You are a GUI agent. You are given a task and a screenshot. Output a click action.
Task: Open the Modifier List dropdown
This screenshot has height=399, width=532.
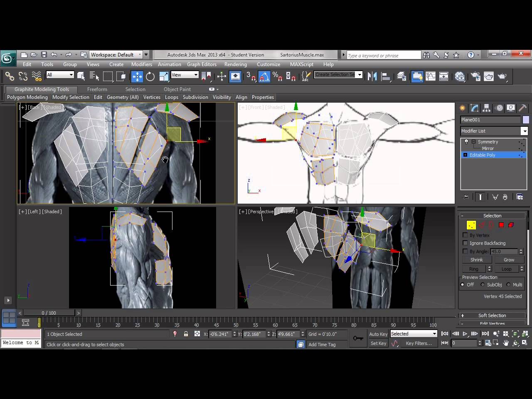[x=524, y=131]
